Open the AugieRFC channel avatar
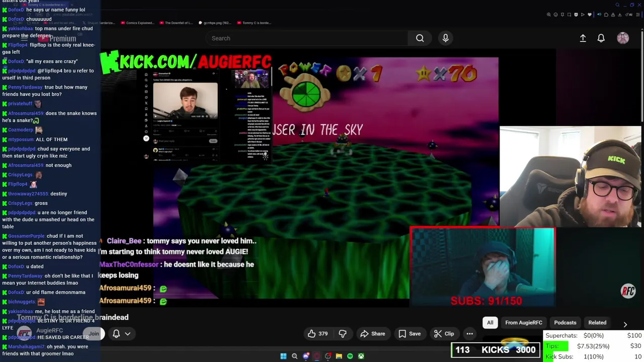 pyautogui.click(x=24, y=333)
